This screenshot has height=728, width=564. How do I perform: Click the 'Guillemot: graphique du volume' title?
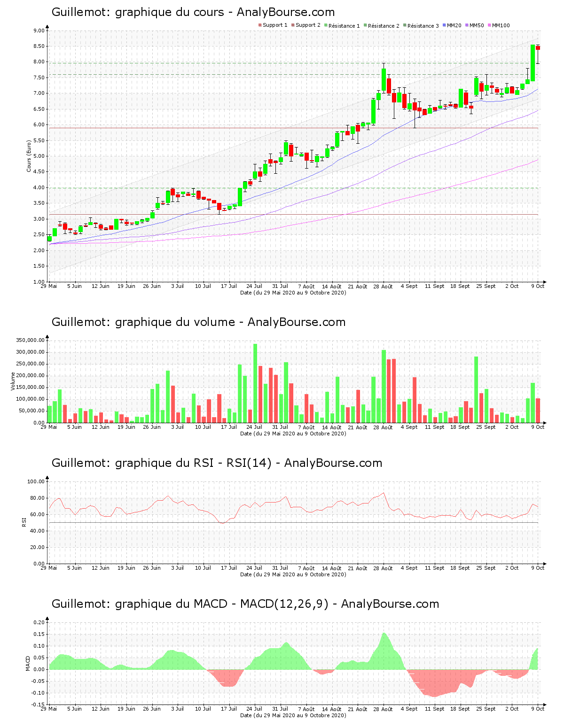pos(143,322)
